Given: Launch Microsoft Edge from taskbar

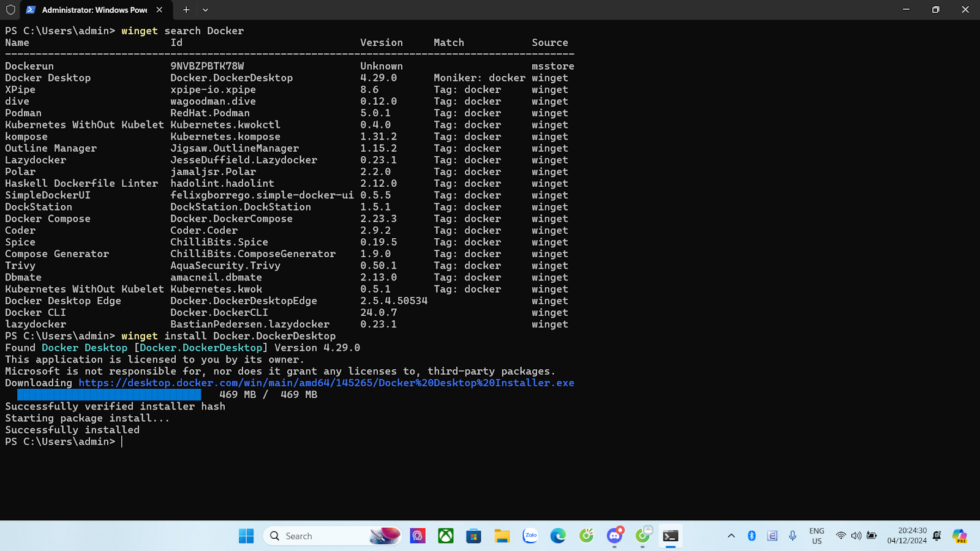Looking at the screenshot, I should 558,536.
